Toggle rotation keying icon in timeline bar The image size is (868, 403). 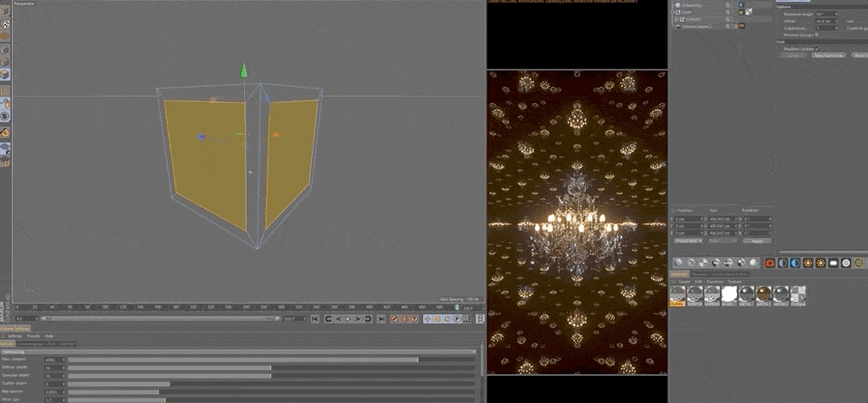coord(447,319)
